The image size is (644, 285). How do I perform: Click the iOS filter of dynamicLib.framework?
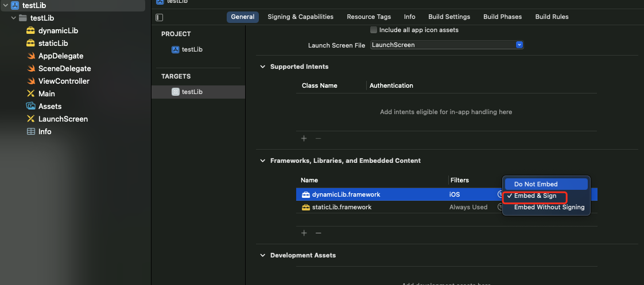455,194
